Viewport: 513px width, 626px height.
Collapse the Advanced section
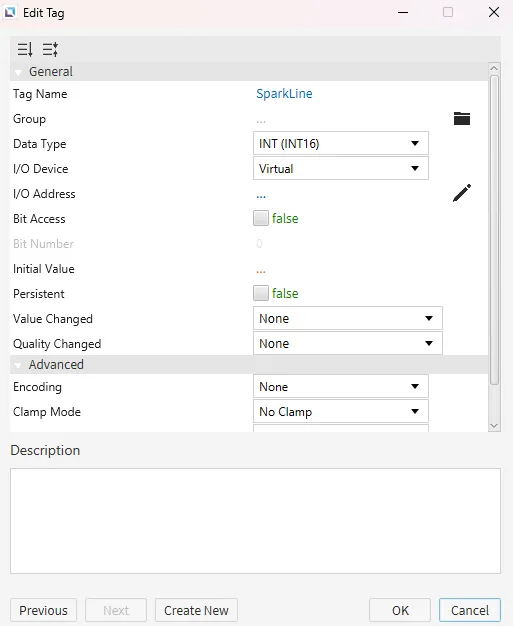click(x=18, y=365)
